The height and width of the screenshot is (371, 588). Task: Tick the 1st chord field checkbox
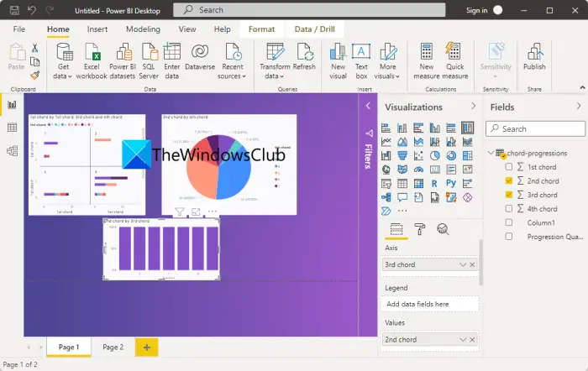pos(509,167)
